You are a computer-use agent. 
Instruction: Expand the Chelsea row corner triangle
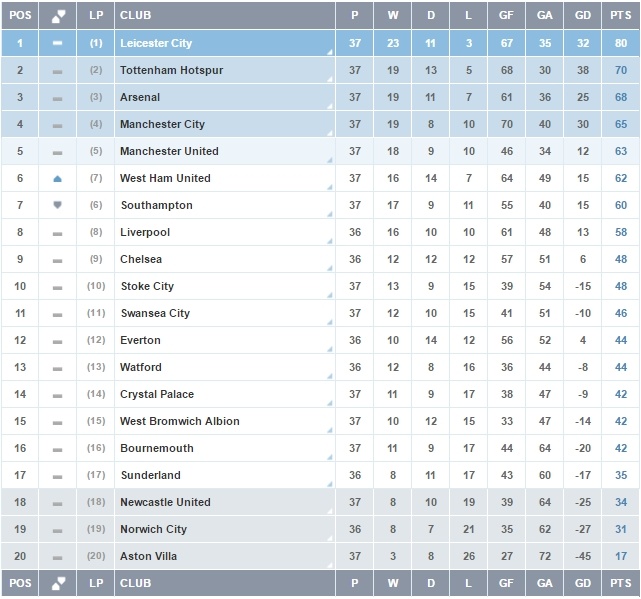(x=330, y=270)
